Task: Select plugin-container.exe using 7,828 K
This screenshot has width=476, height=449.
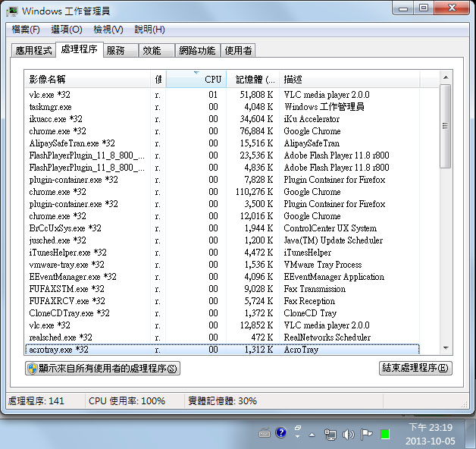Action: click(222, 180)
